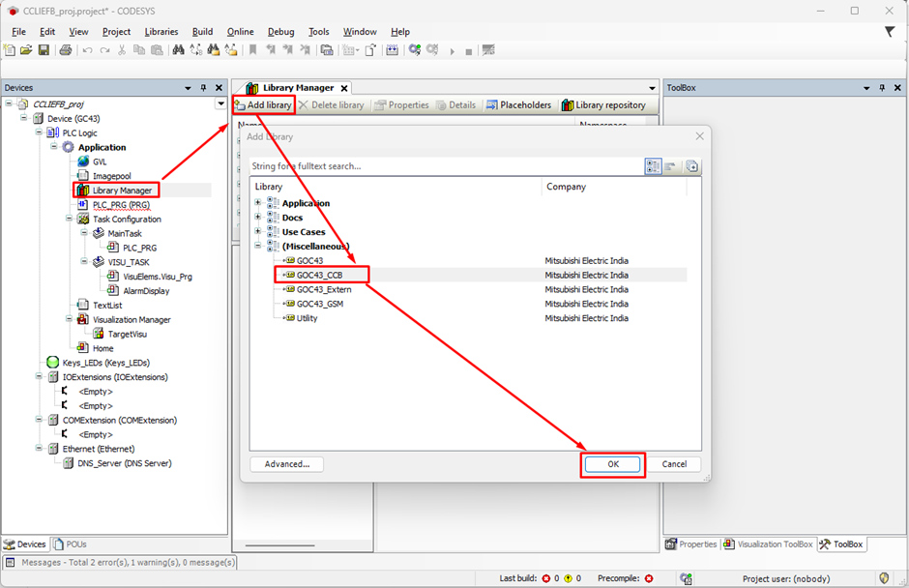Click OK in Add Library dialog
The image size is (909, 588).
click(x=613, y=464)
